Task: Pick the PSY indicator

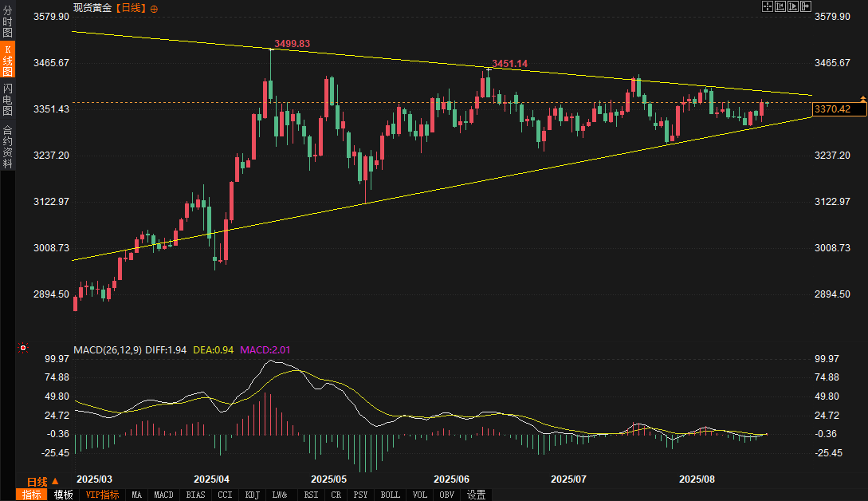Action: 360,495
